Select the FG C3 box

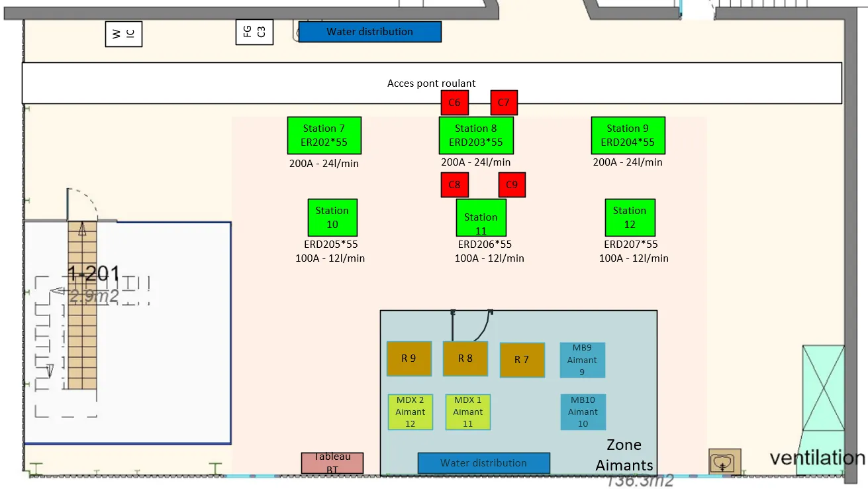(x=254, y=32)
